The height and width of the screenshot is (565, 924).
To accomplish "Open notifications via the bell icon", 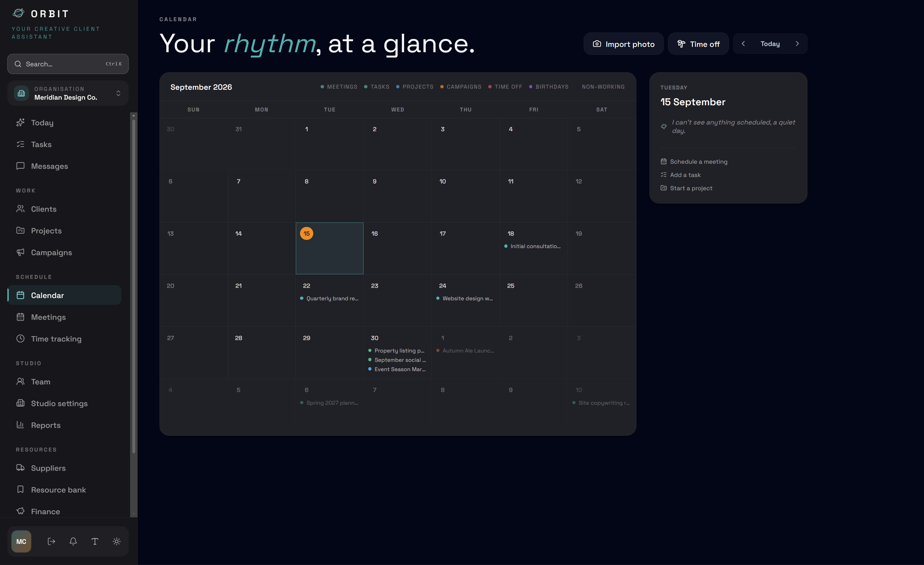I will tap(73, 541).
